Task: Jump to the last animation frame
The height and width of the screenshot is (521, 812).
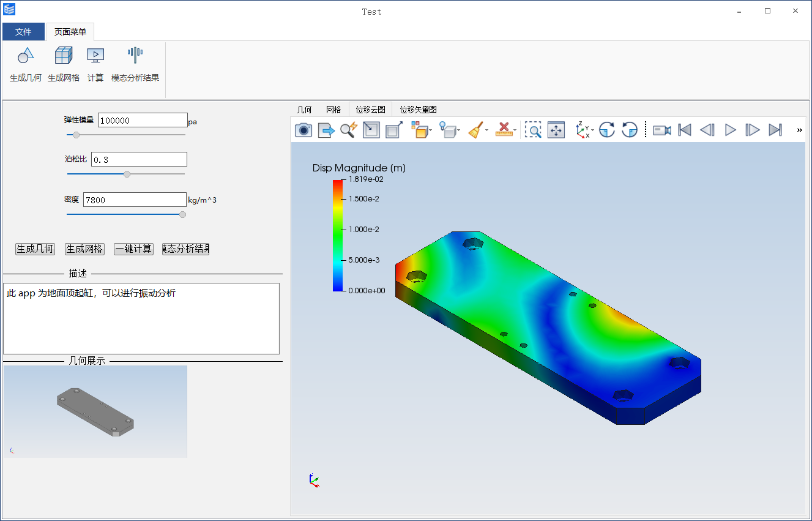Action: [x=775, y=130]
